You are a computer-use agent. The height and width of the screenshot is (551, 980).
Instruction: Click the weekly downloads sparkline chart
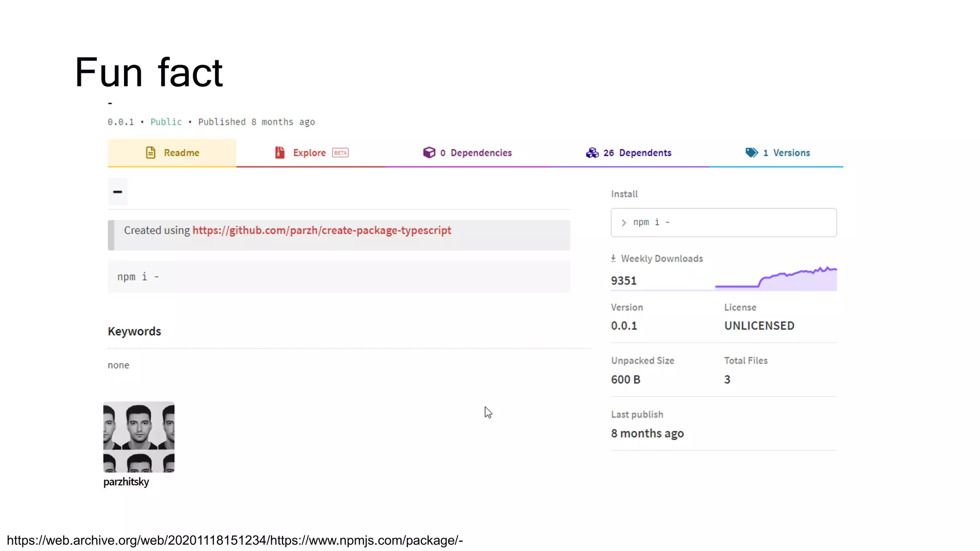(776, 279)
